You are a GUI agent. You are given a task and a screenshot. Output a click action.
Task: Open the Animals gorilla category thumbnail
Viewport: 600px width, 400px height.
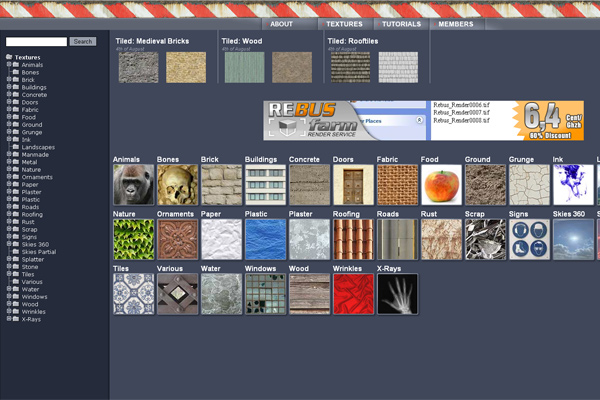134,185
